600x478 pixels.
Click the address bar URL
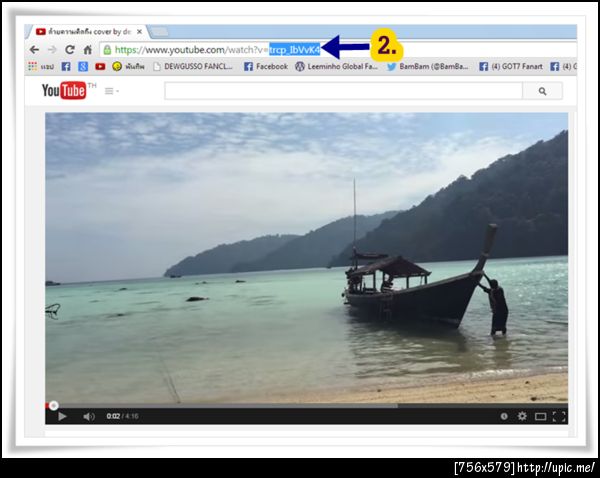217,50
